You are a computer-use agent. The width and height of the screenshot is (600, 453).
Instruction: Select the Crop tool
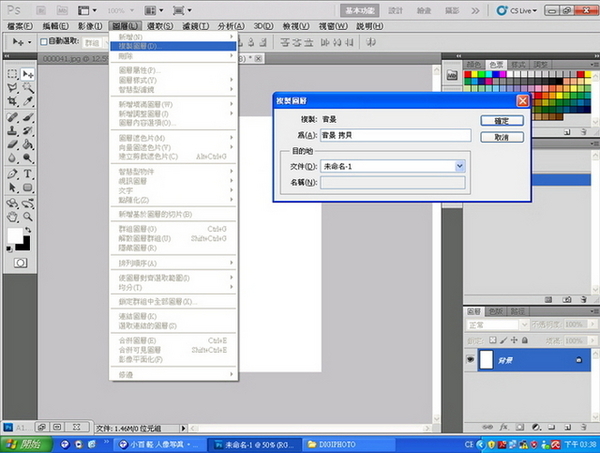click(12, 101)
